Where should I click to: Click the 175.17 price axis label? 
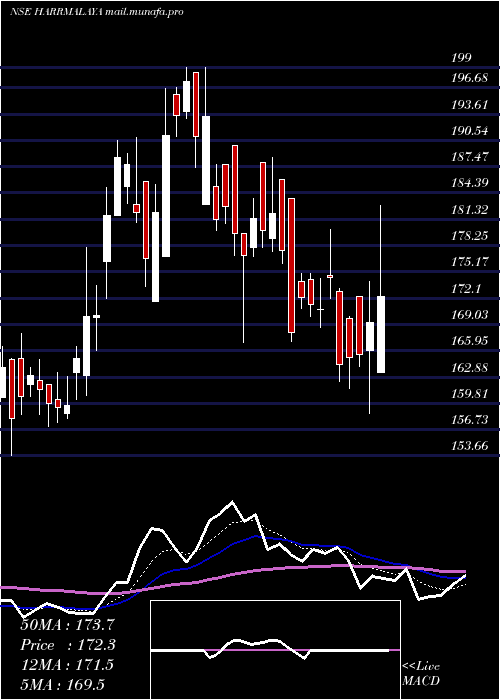pos(470,262)
